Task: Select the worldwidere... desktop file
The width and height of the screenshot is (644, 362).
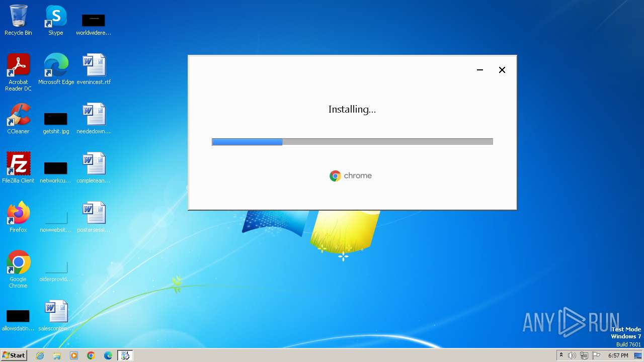Action: 94,24
